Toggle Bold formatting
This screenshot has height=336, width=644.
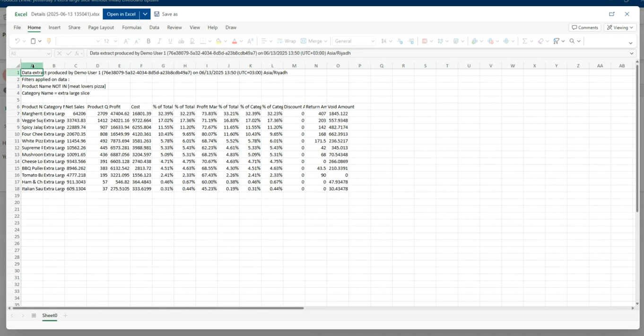pyautogui.click(x=148, y=41)
